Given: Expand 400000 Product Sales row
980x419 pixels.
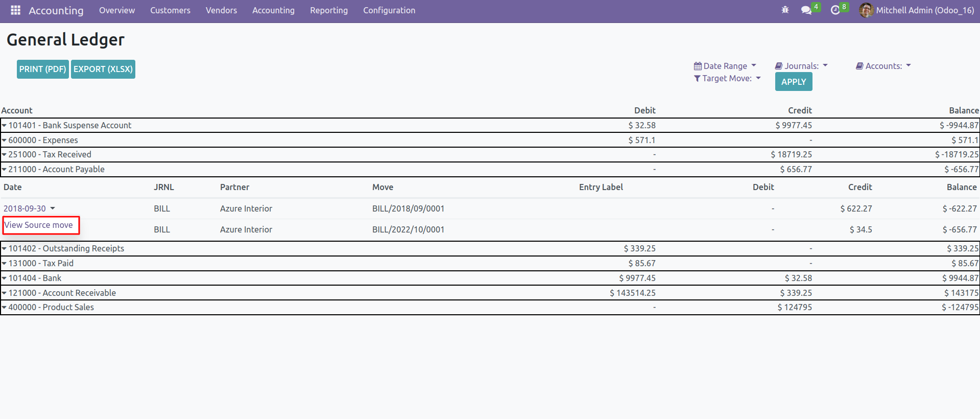Looking at the screenshot, I should tap(5, 307).
